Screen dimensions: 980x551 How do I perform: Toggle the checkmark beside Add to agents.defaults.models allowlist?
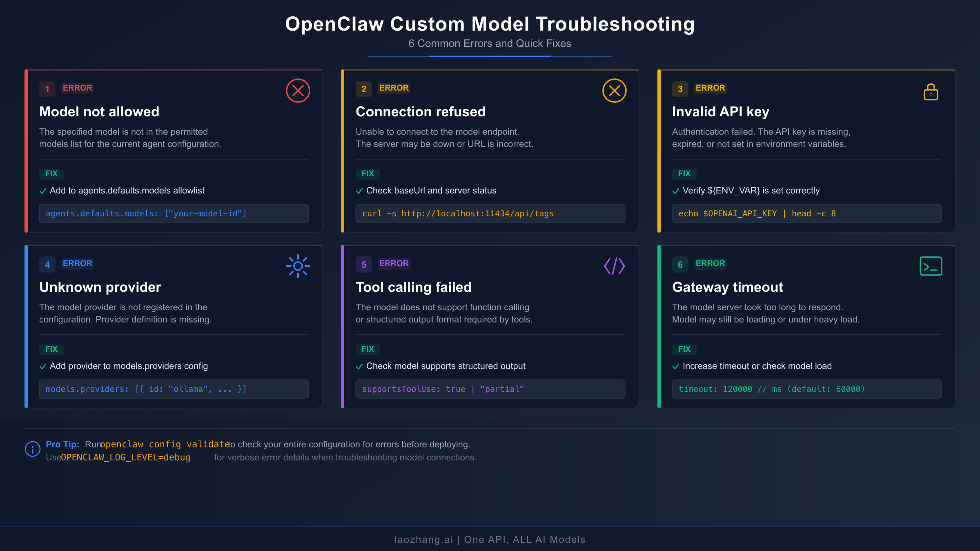[43, 191]
